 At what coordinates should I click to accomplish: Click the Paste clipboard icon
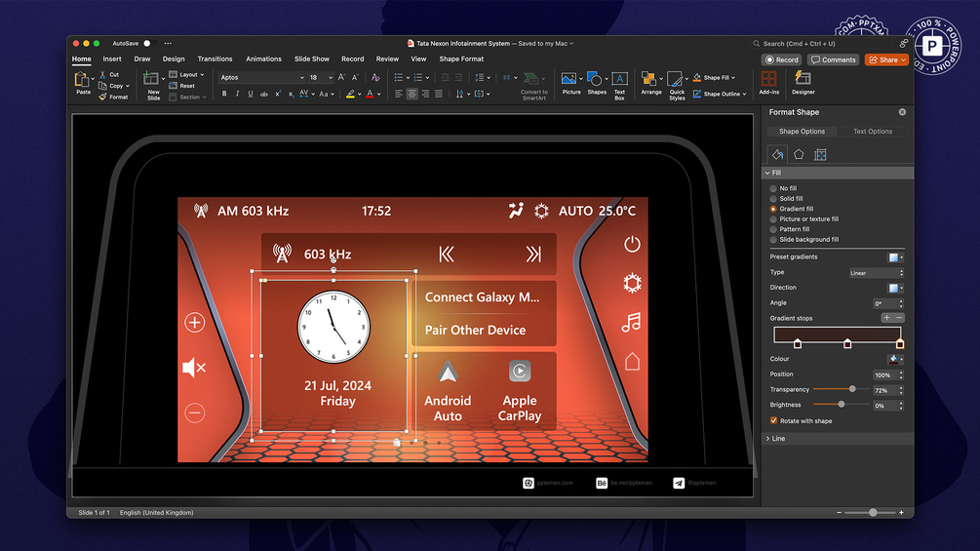click(x=82, y=79)
